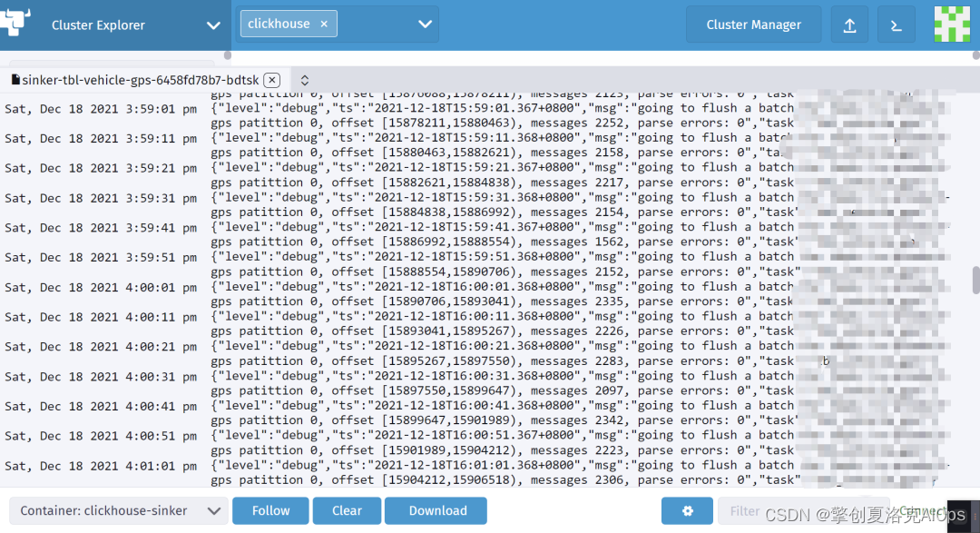
Task: Click the file icon on the log tab
Action: [15, 79]
